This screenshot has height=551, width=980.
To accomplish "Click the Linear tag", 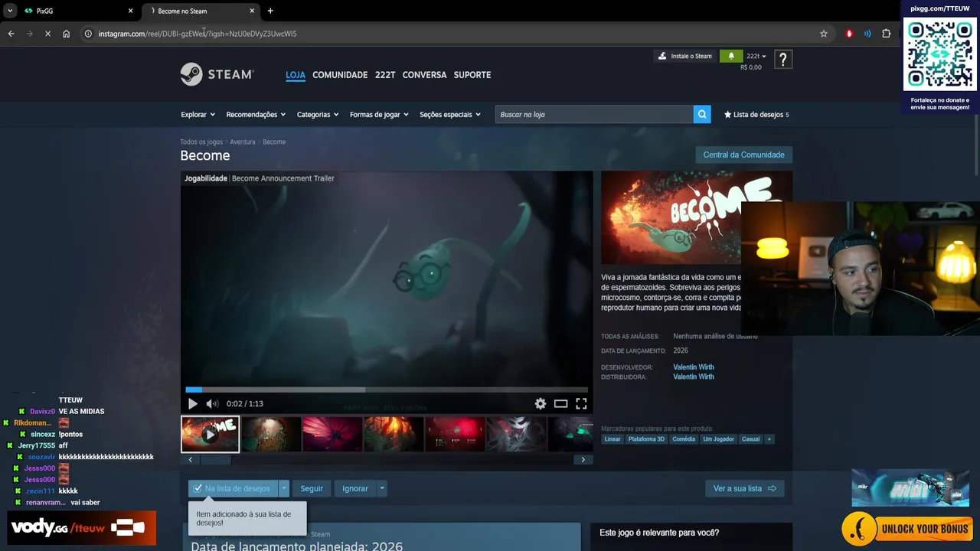I will click(612, 439).
